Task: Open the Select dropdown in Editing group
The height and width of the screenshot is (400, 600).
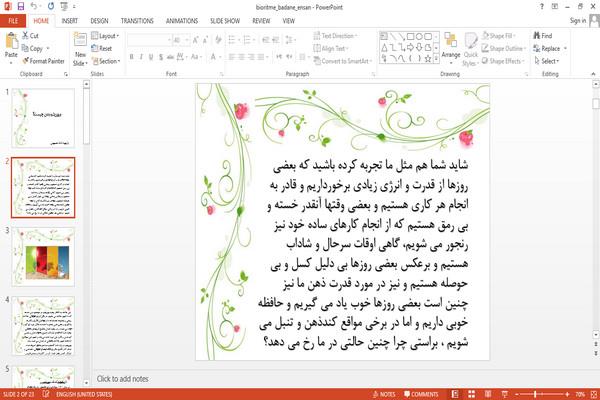Action: [x=546, y=61]
